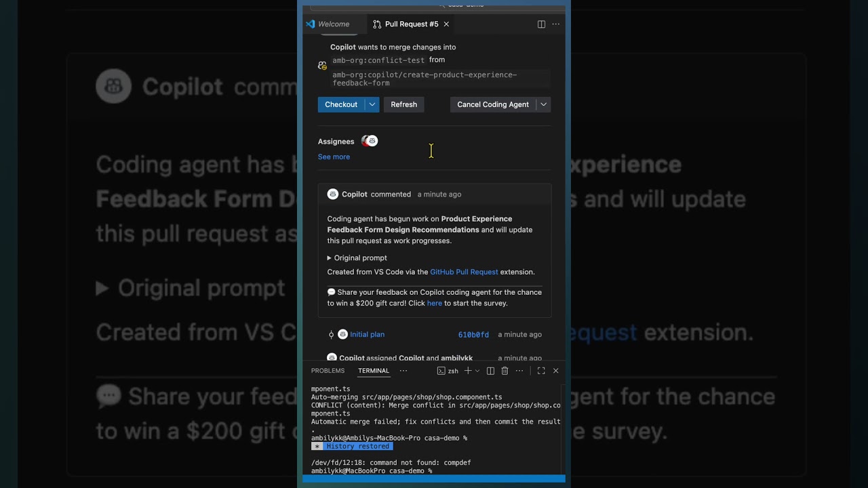
Task: Select the TERMINAL panel tab
Action: coord(374,371)
